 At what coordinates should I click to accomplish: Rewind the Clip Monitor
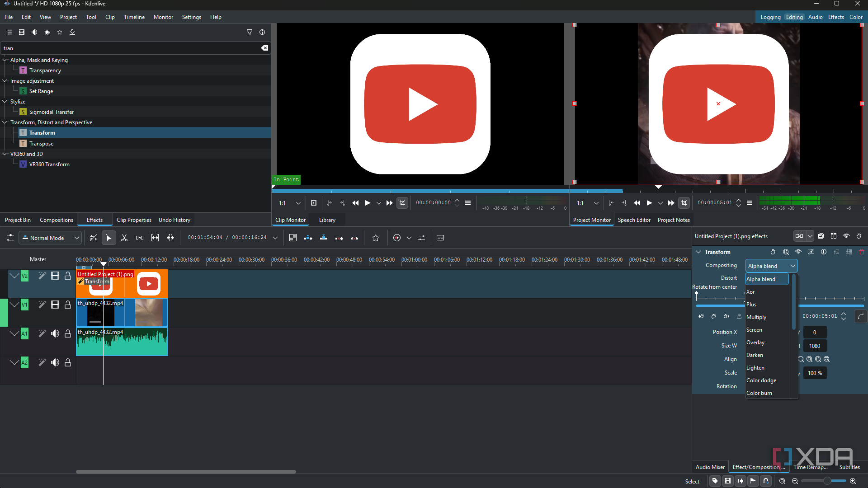click(355, 203)
